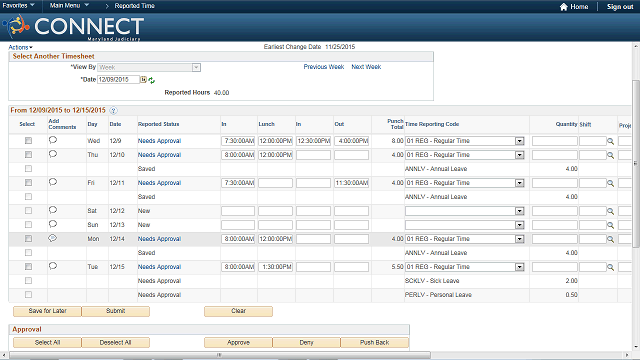Open Time Reporting Code dropdown for Sat 12/12
Viewport: 640px width, 360px height.
[x=519, y=211]
